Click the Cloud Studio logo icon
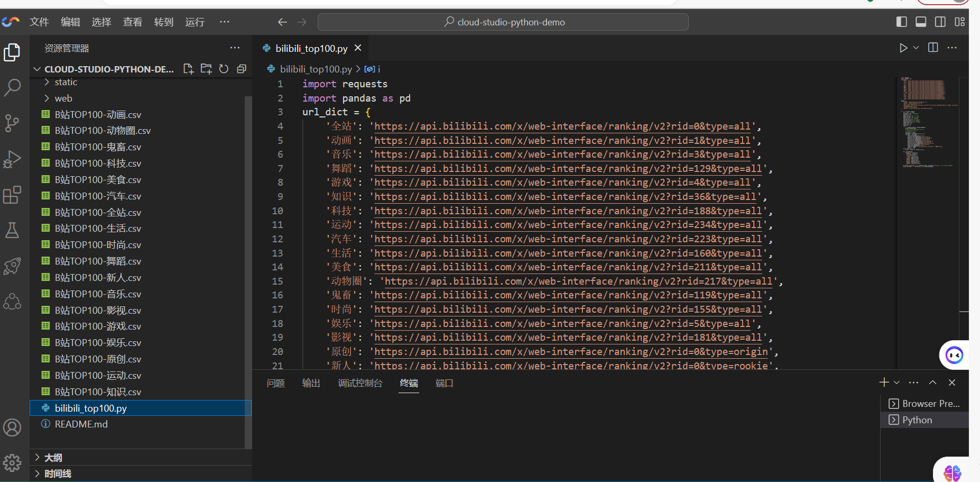 11,22
